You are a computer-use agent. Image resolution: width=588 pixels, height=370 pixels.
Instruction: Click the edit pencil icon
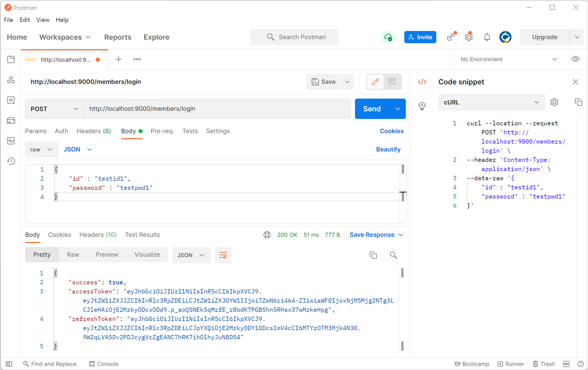tap(375, 82)
